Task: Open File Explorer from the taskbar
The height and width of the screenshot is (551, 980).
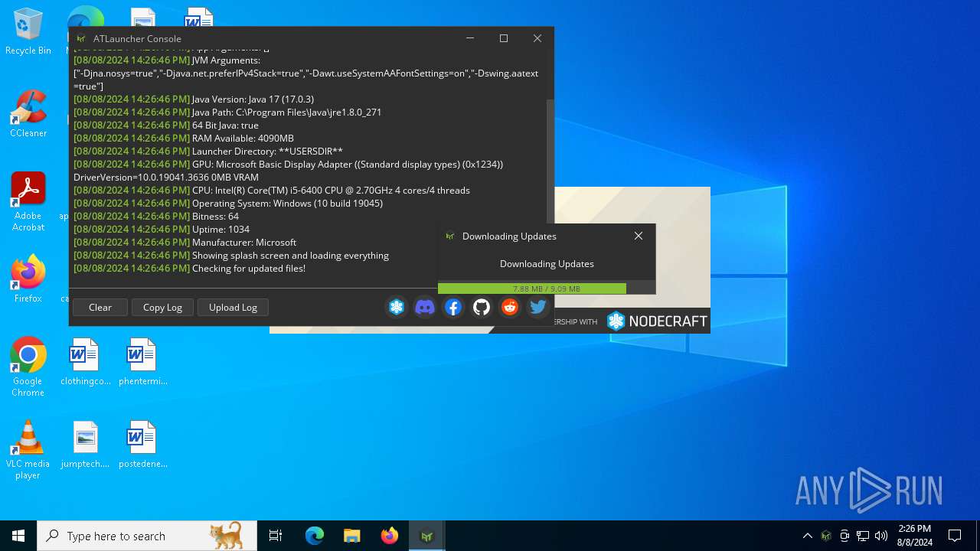Action: coord(352,536)
